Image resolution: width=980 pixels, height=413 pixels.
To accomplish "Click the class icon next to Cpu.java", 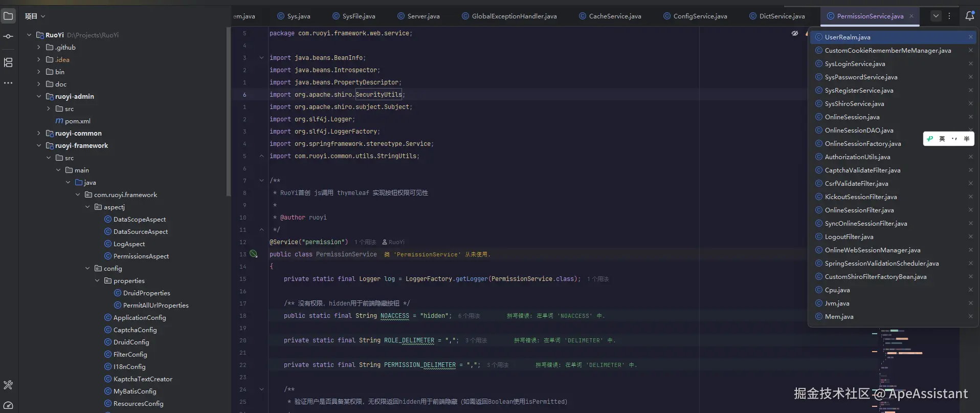I will [x=819, y=290].
